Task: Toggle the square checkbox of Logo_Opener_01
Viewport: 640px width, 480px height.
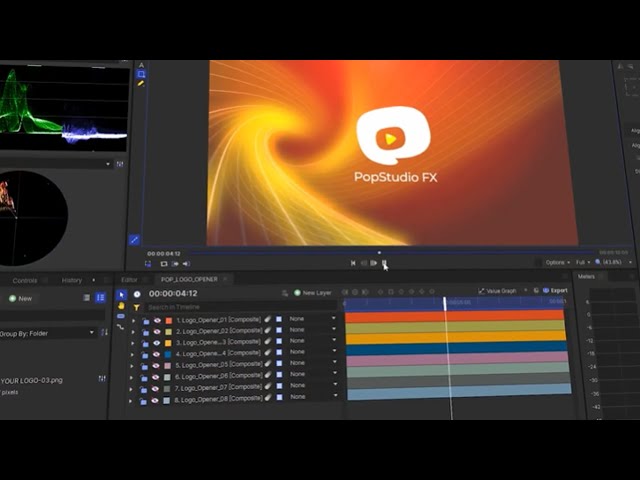Action: pos(279,319)
